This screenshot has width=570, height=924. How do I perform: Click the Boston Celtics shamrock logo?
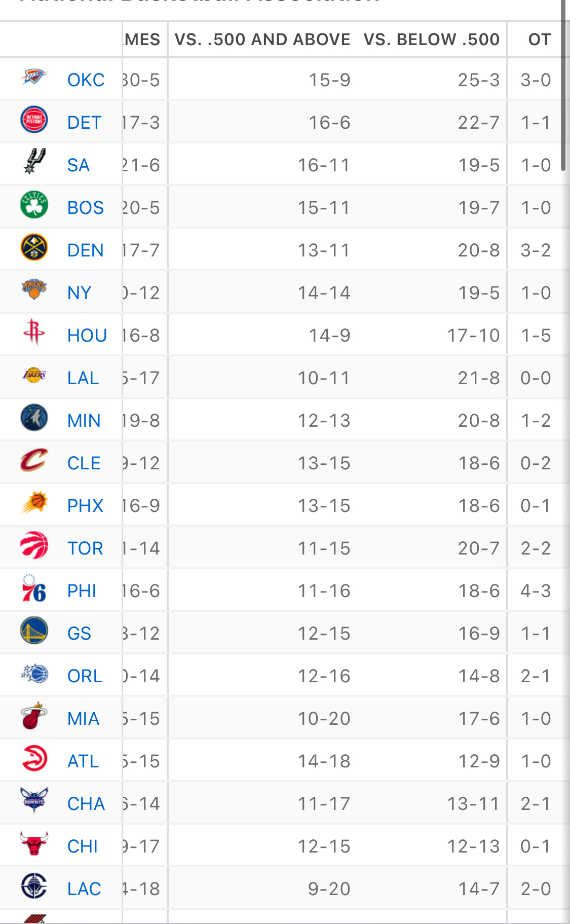click(x=34, y=205)
